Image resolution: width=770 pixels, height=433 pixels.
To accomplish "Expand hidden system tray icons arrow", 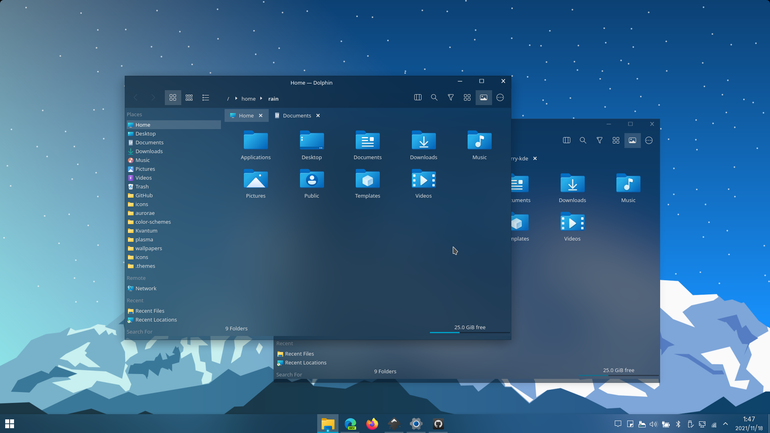I will 725,424.
